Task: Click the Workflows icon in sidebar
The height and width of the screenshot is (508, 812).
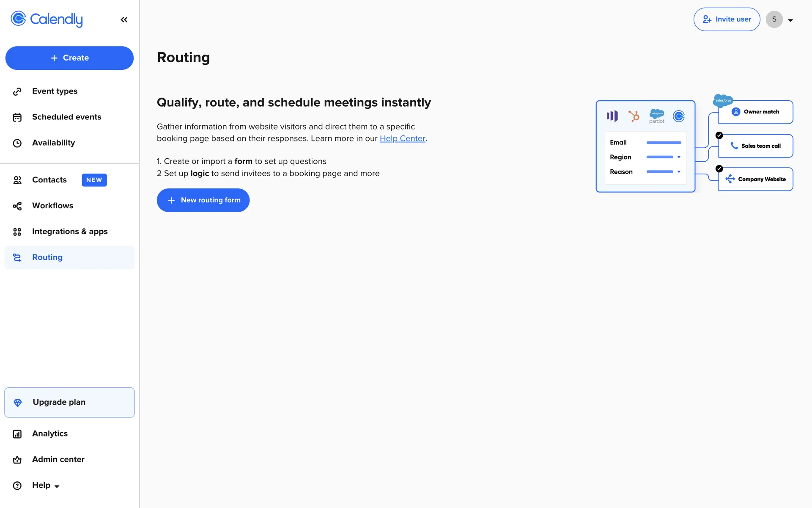Action: [17, 206]
